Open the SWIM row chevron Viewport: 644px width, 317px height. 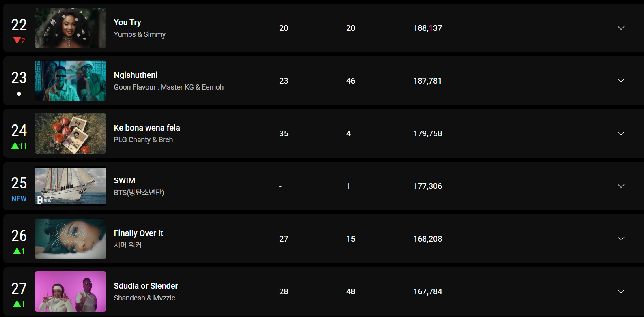(621, 186)
